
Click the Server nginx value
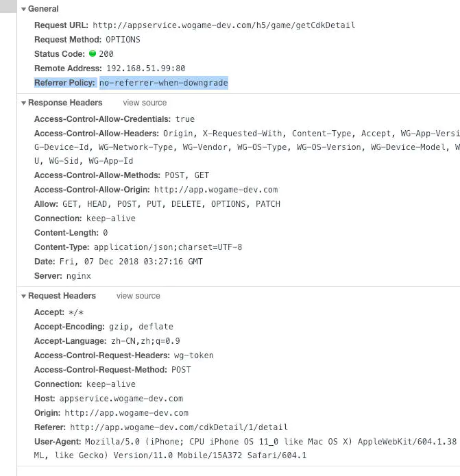[x=79, y=276]
